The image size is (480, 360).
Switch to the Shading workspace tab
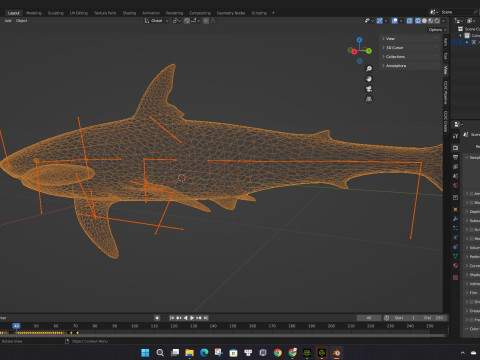pos(129,13)
